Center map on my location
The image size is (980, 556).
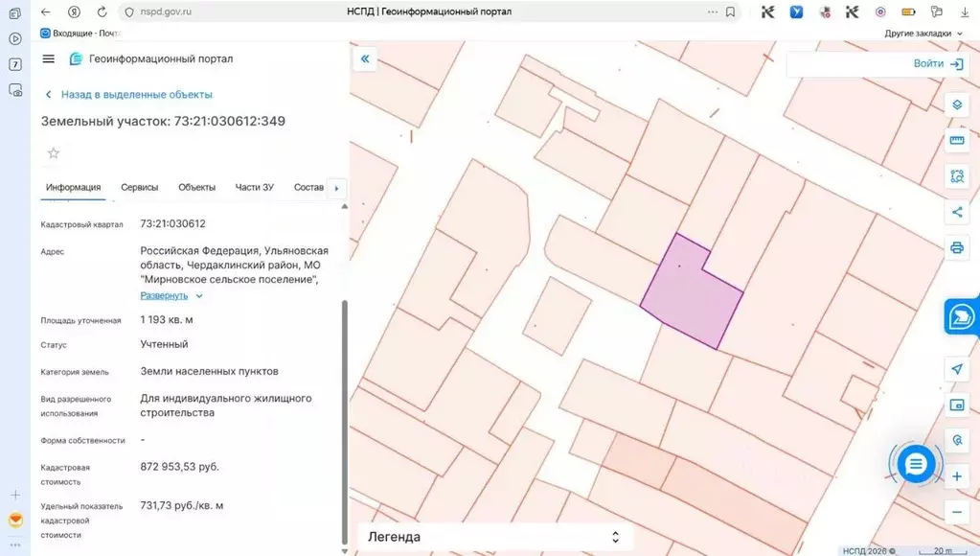click(x=956, y=369)
